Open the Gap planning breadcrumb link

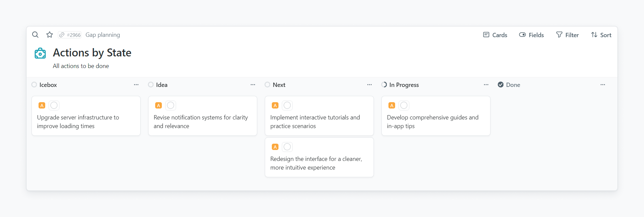point(103,35)
